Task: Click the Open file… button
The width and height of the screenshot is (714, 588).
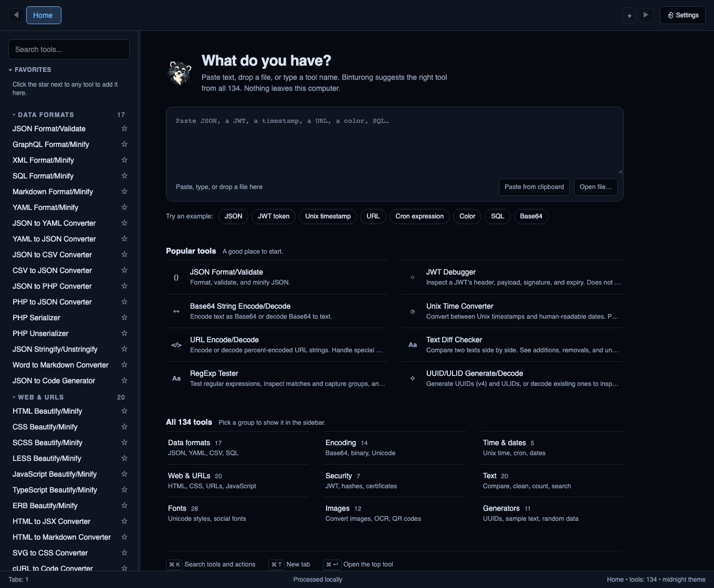Action: (x=596, y=187)
